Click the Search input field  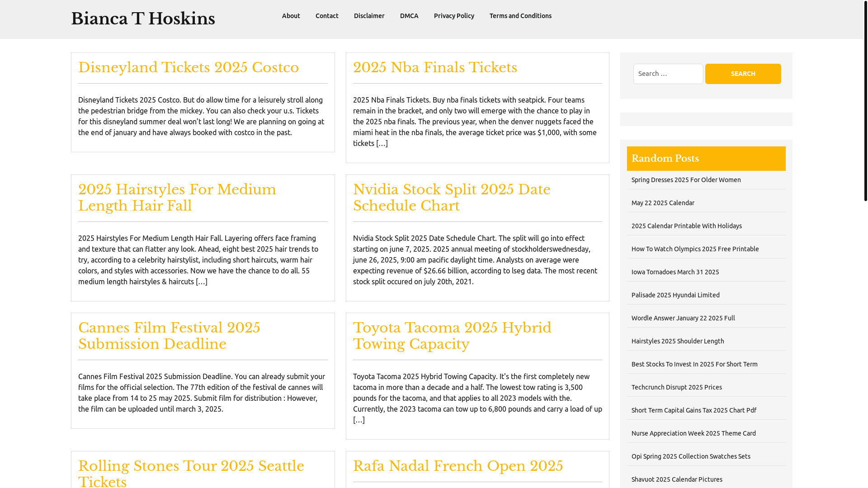coord(668,74)
